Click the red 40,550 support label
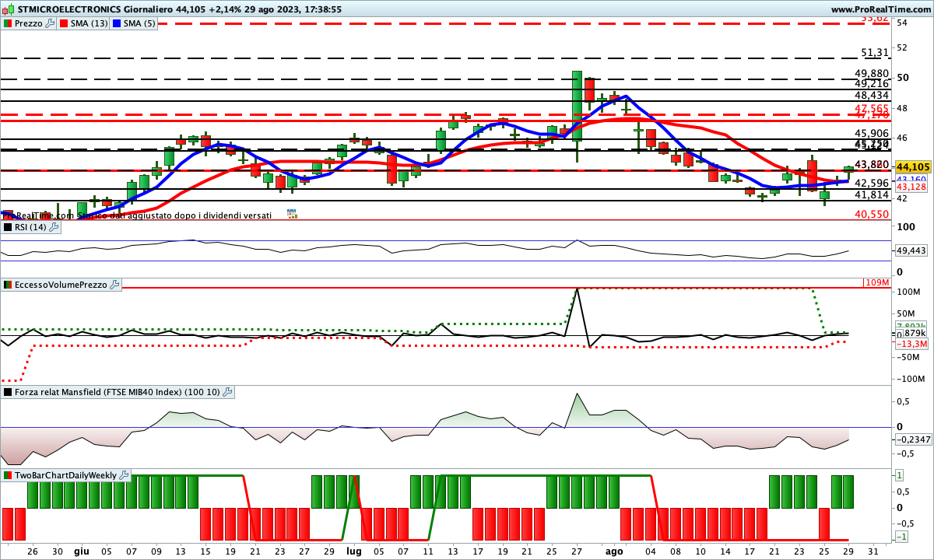934x560 pixels. coord(872,214)
